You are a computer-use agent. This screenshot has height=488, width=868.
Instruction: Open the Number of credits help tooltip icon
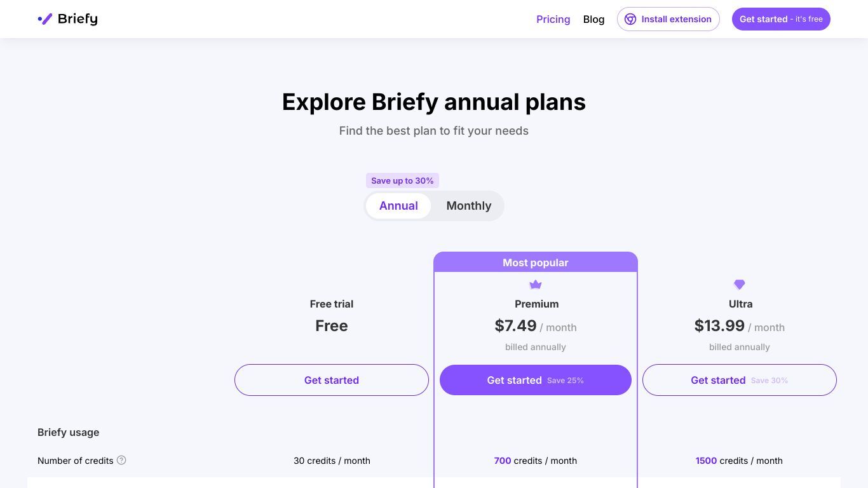point(121,460)
